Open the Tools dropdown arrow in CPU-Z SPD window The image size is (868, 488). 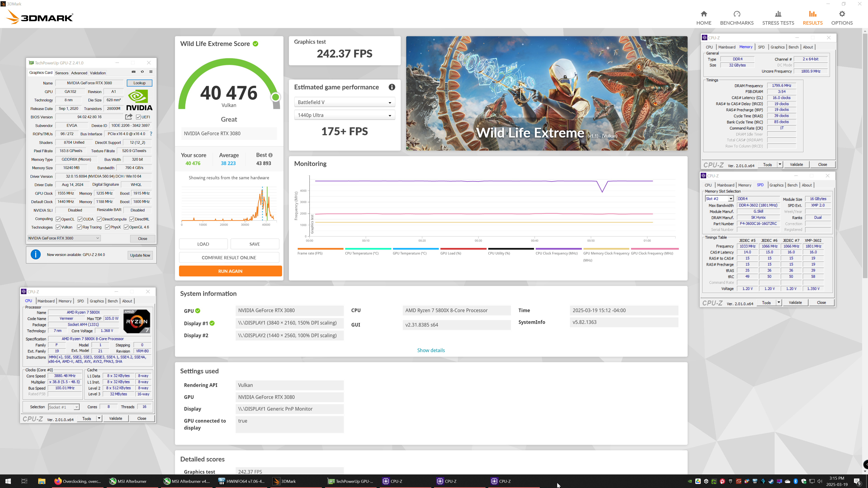click(779, 303)
